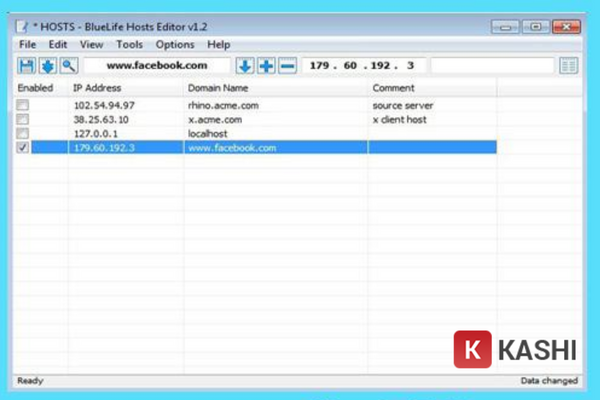Sort by the IP Address column header

click(97, 88)
